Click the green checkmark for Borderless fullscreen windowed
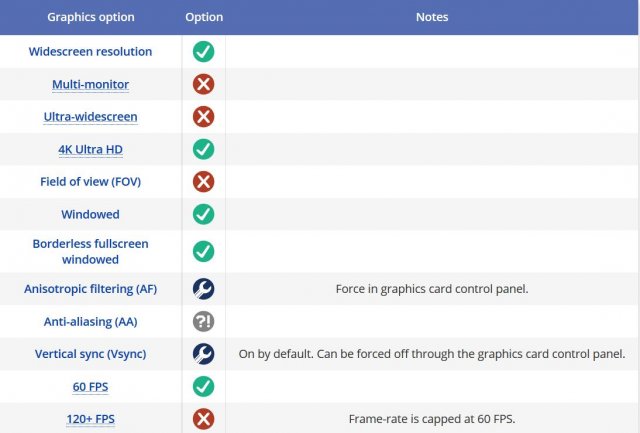Viewport: 640px width, 433px height. (203, 251)
